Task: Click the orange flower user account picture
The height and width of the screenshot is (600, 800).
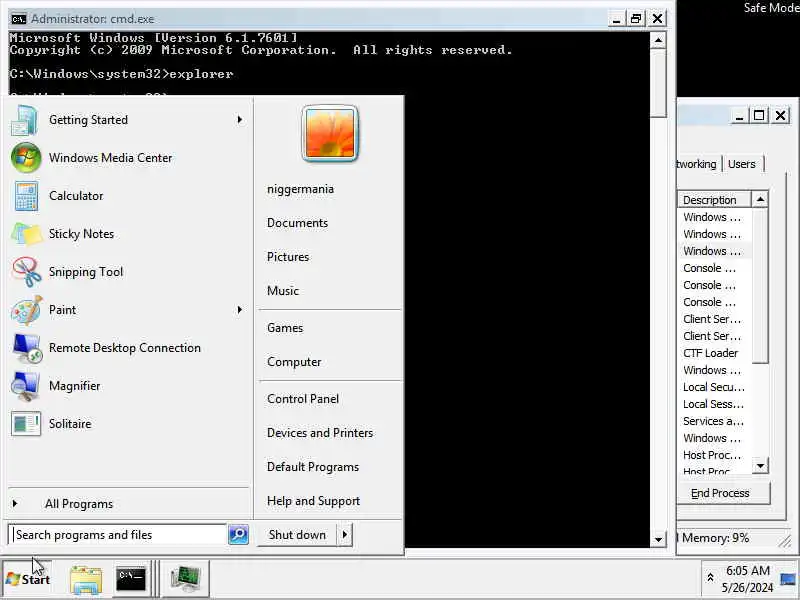Action: coord(330,134)
